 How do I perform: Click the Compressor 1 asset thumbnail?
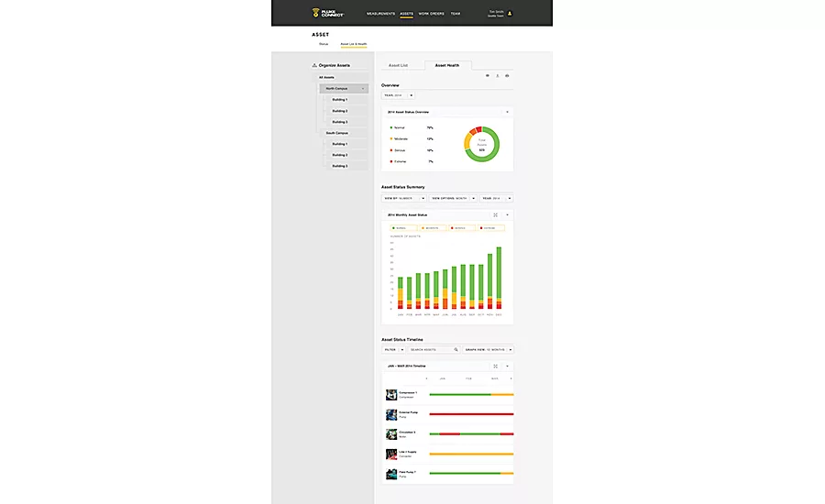point(390,395)
